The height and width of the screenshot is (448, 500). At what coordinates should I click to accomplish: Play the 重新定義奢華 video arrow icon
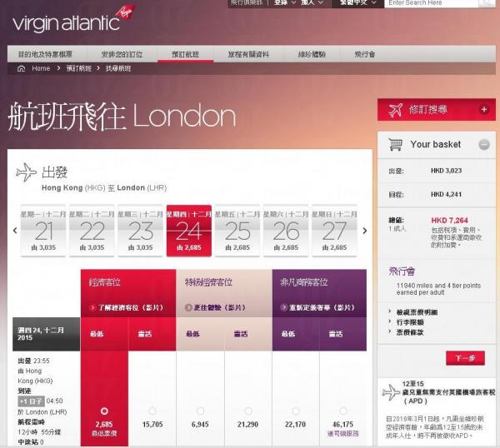[284, 307]
